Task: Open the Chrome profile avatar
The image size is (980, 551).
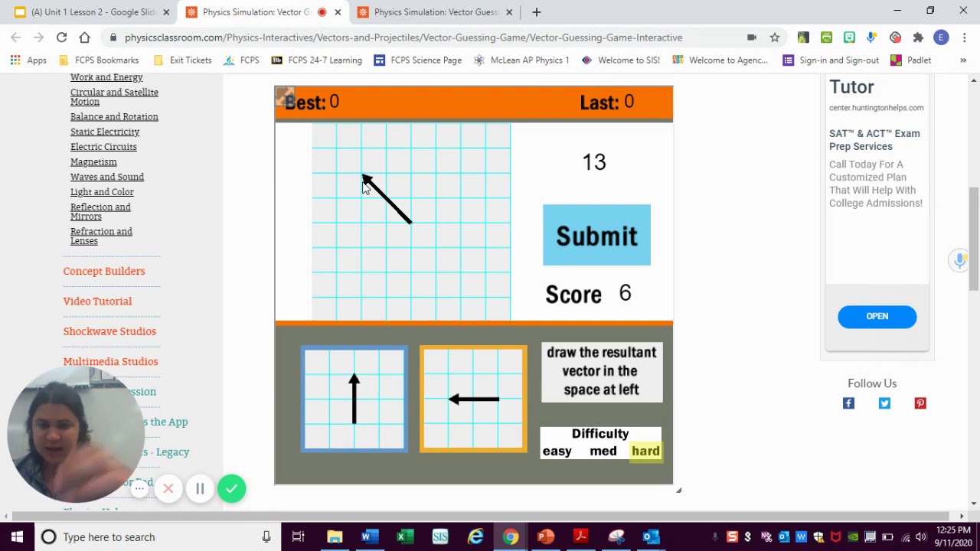Action: (x=941, y=37)
